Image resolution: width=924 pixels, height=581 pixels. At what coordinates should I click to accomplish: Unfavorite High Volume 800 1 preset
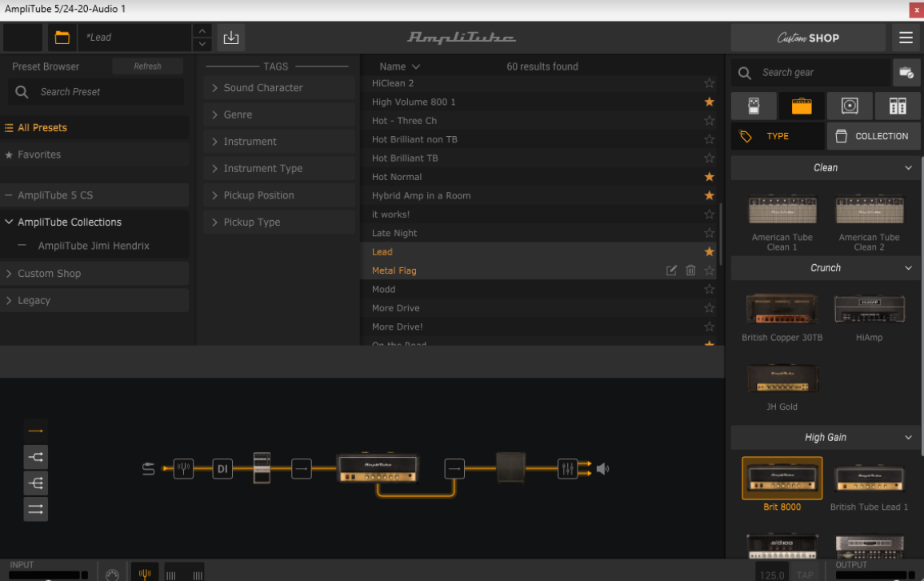pyautogui.click(x=710, y=102)
